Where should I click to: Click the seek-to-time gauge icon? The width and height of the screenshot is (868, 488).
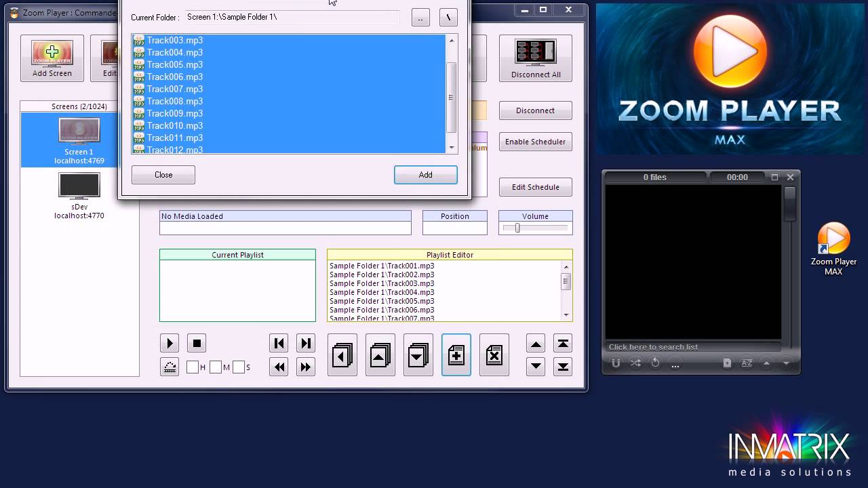click(x=170, y=367)
